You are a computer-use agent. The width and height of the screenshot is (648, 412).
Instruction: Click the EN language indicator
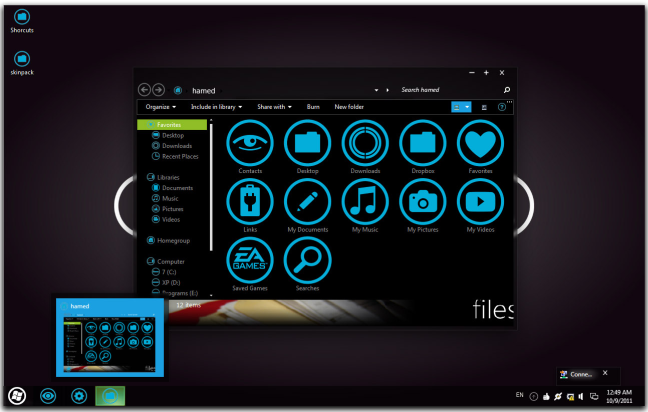tap(519, 395)
